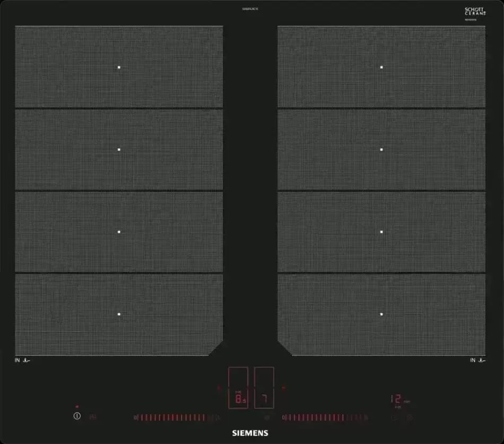Screen dimensions: 504x444
Task: Tap the Siemens brand logo
Action: tap(251, 433)
